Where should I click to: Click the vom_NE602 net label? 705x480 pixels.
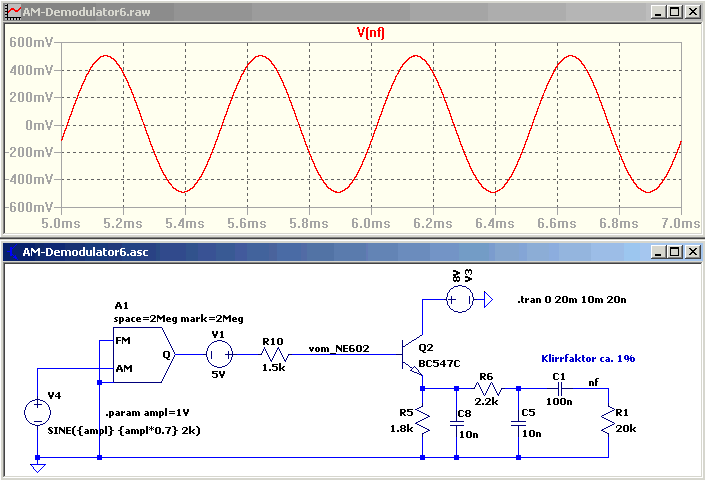pos(339,348)
